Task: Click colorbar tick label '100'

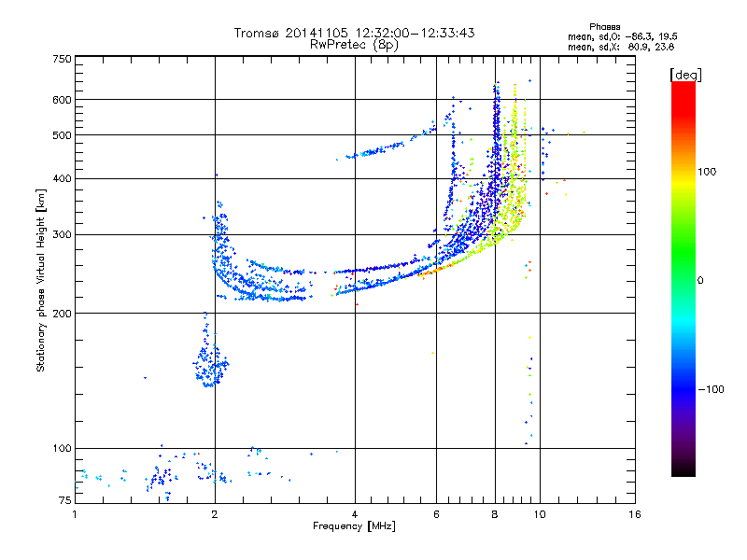Action: tap(707, 172)
